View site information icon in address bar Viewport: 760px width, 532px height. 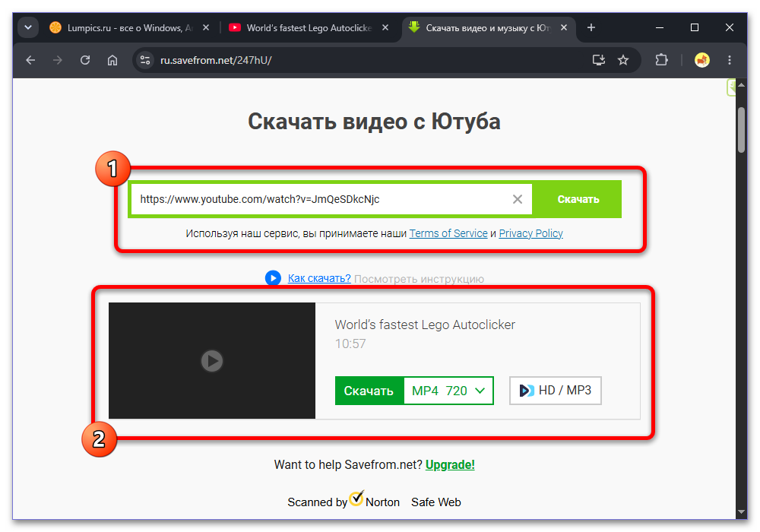pos(145,60)
